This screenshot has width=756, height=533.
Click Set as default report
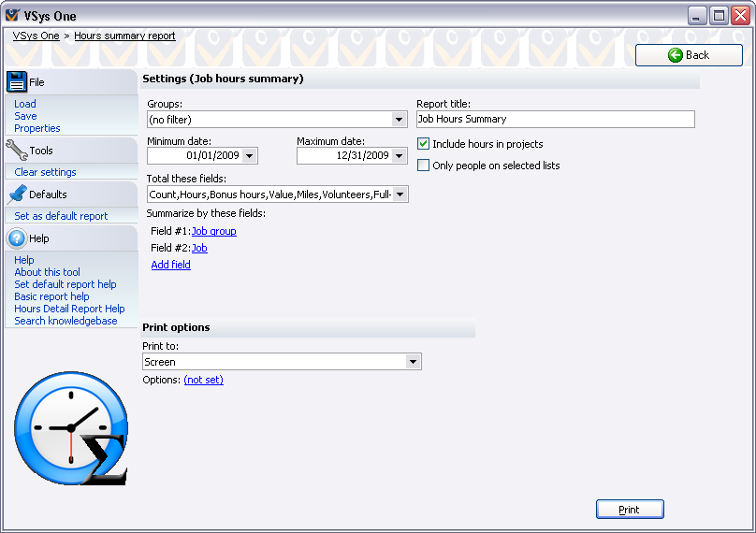coord(61,216)
